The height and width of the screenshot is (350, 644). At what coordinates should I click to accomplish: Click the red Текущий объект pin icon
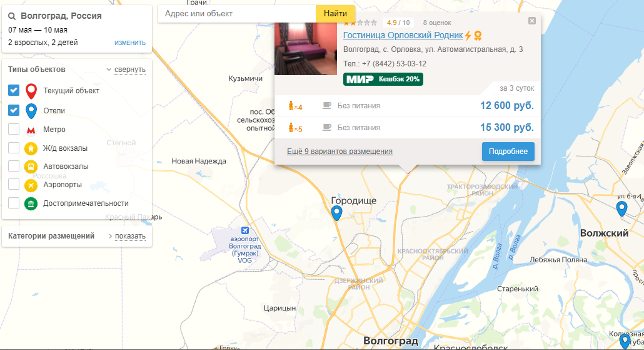pos(31,91)
